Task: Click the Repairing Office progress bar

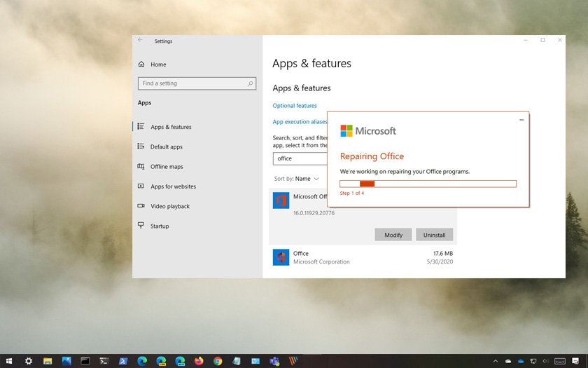Action: (x=428, y=184)
